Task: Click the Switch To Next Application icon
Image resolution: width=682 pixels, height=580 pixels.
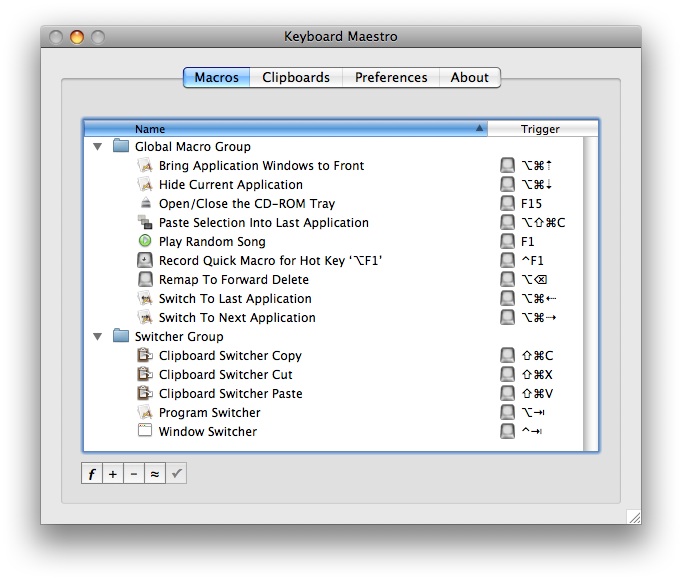Action: click(x=145, y=317)
